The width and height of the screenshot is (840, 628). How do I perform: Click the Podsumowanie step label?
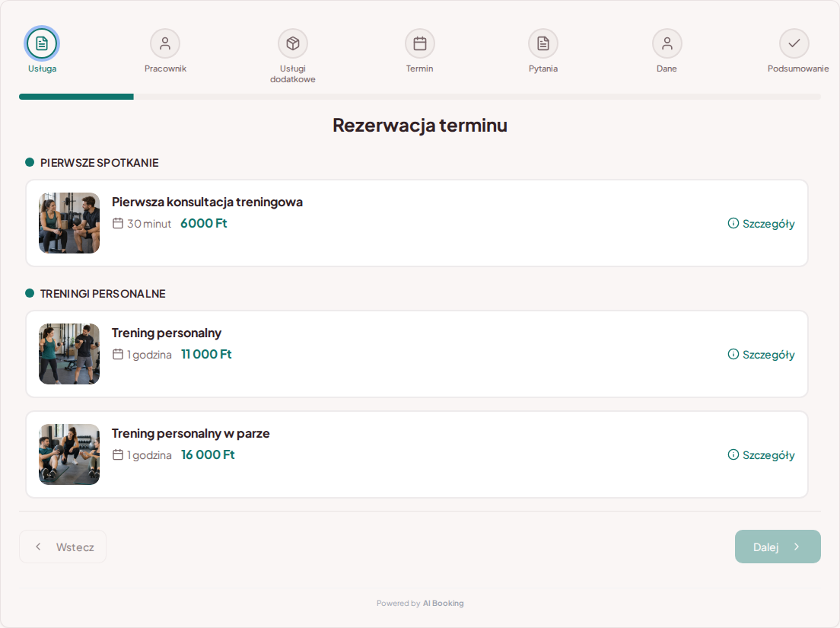click(798, 69)
